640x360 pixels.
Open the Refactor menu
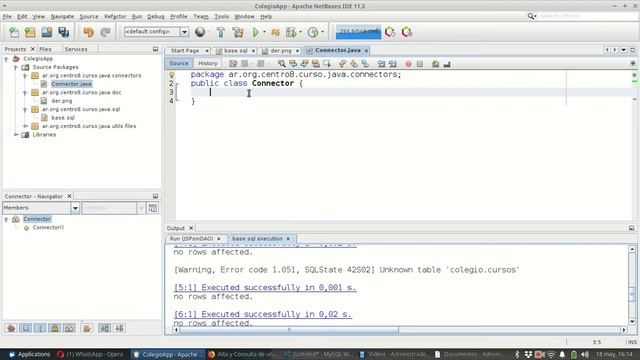click(x=115, y=16)
